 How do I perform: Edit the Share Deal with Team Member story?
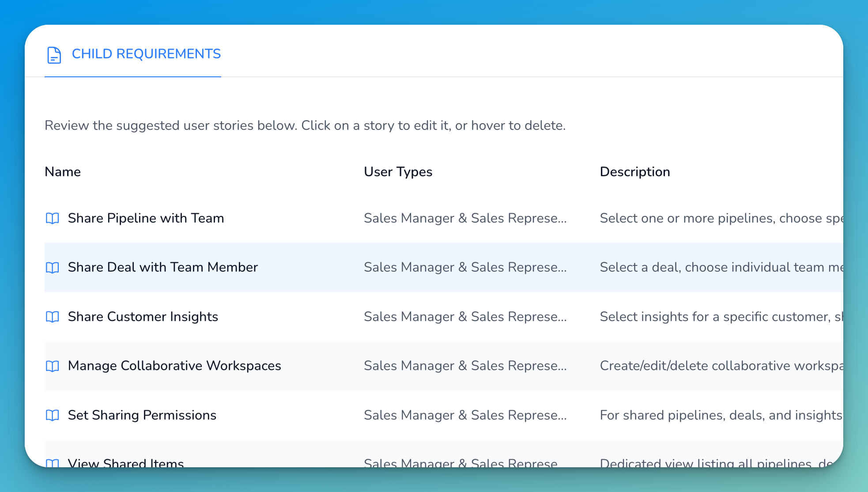tap(162, 268)
